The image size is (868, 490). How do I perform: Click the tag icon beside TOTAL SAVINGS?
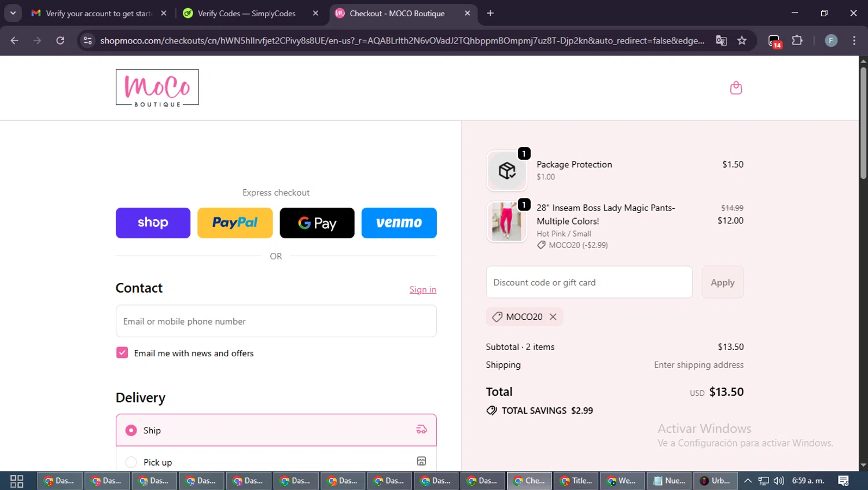click(x=492, y=411)
